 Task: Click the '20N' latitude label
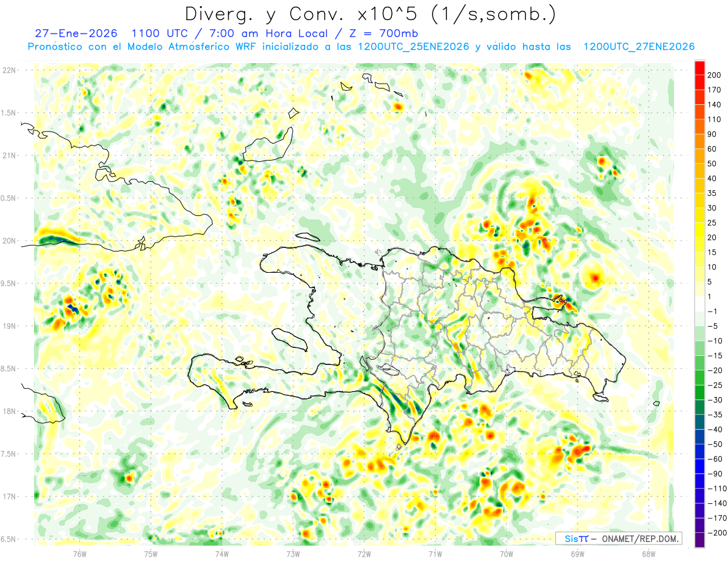(10, 241)
